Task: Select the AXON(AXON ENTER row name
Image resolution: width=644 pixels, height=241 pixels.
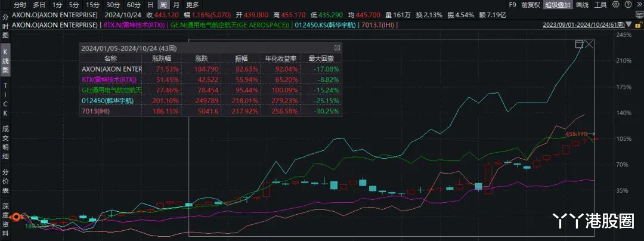Action: click(x=112, y=68)
